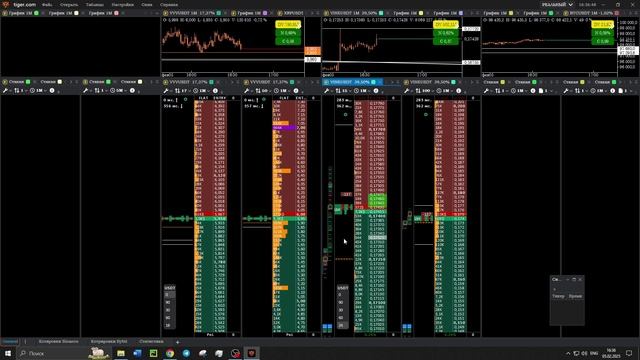Screen dimensions: 640x360
Task: Toggle pink link square on third График 1M tab
Action: click(x=116, y=13)
